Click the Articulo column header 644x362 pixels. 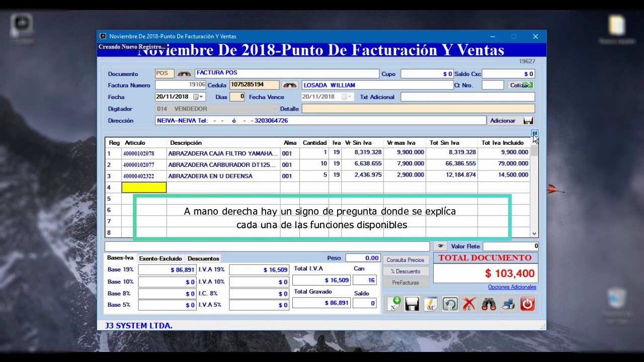click(x=135, y=143)
